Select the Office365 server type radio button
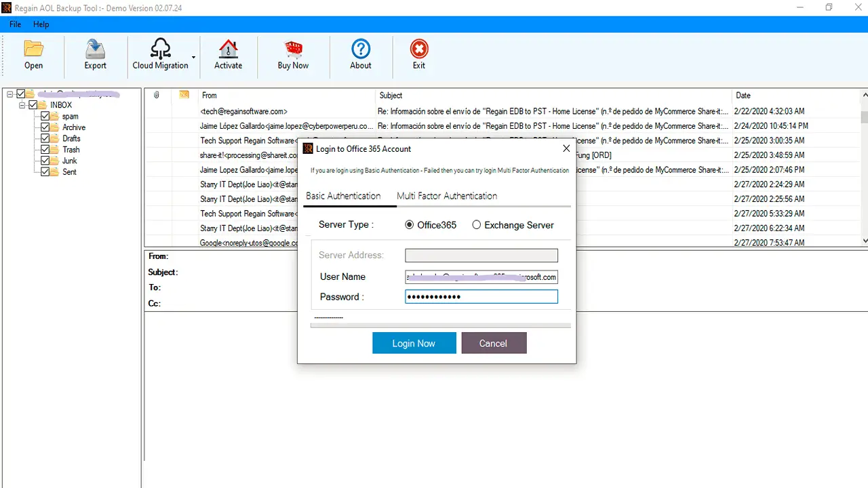The height and width of the screenshot is (488, 868). [409, 225]
